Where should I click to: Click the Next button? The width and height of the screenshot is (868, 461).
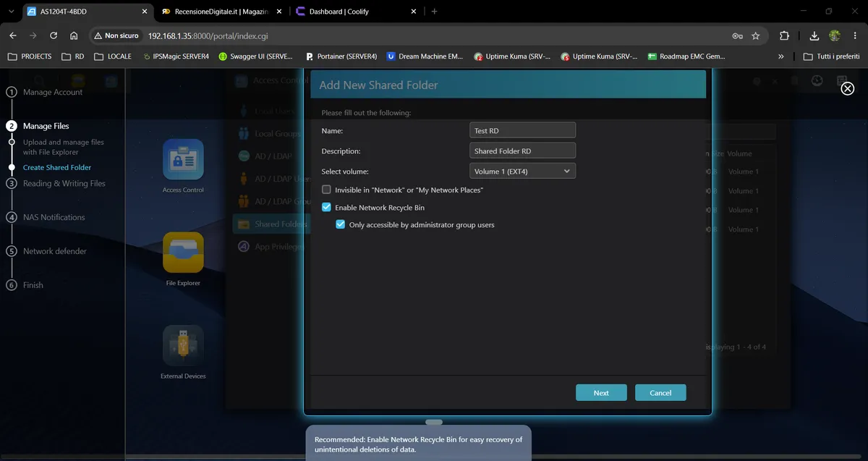601,392
